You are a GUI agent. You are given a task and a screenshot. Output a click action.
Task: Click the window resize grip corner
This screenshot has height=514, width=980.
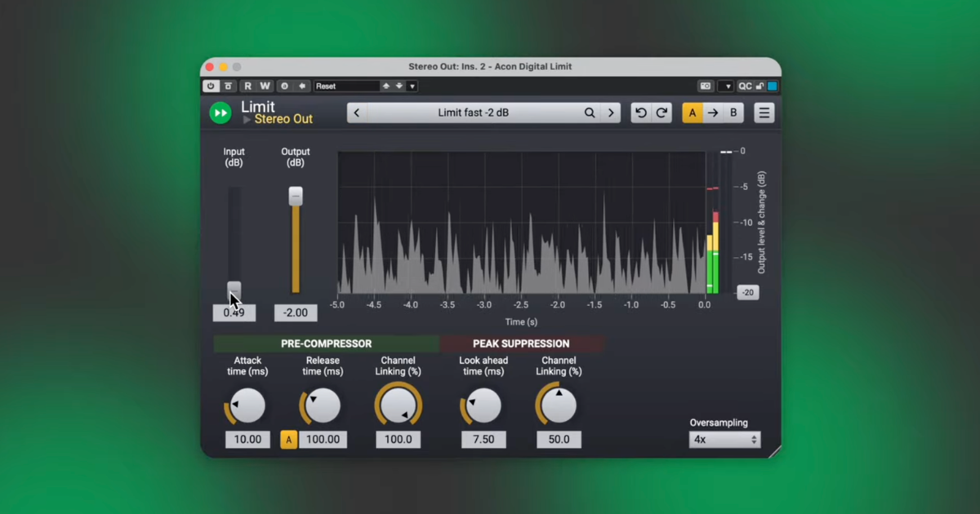coord(774,450)
